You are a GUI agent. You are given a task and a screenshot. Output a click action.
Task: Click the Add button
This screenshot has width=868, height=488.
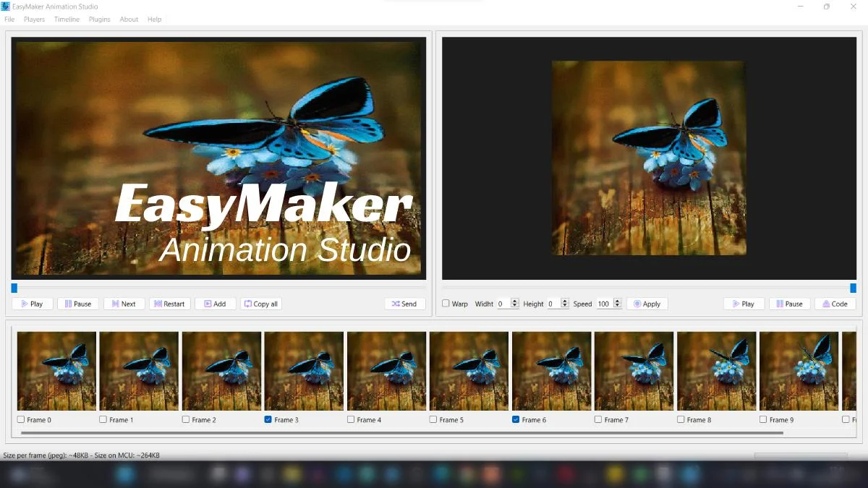(215, 304)
